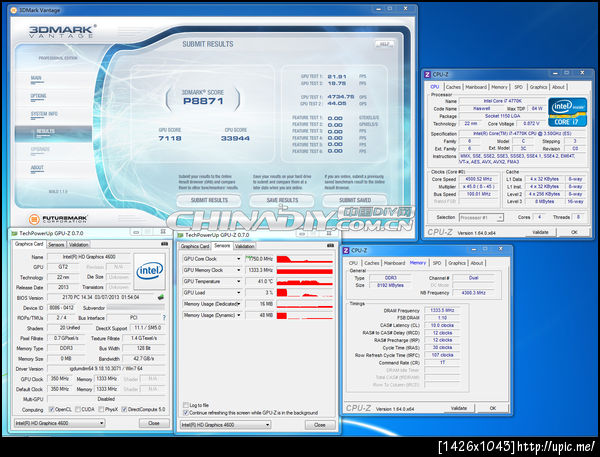Click the CPU-Z Z icon in Memory window
This screenshot has width=600, height=457.
346,250
